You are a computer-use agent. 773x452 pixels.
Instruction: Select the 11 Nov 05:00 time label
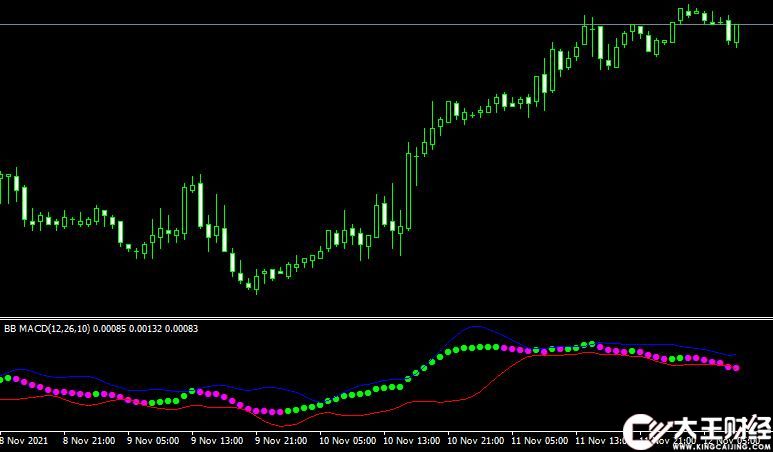coord(539,440)
